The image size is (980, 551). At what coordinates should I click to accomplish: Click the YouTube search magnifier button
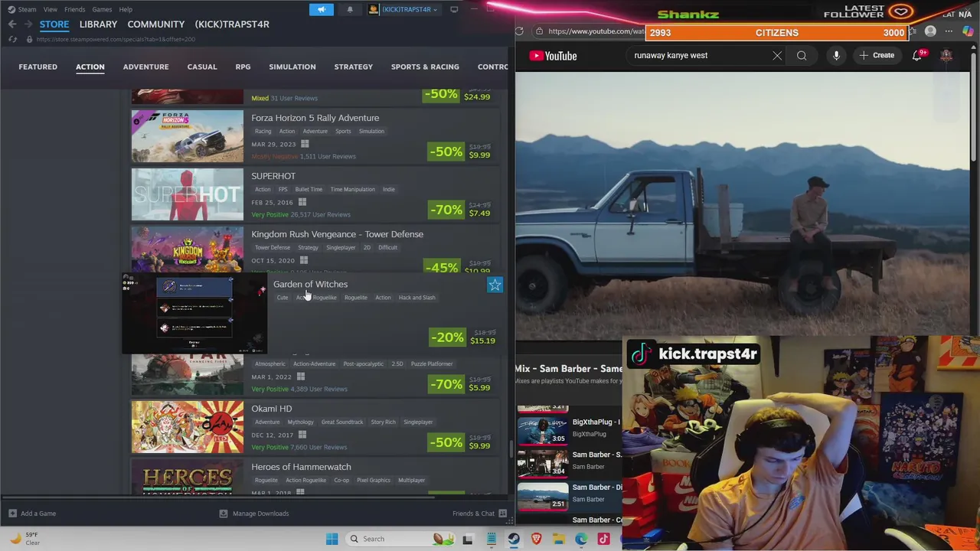tap(802, 55)
